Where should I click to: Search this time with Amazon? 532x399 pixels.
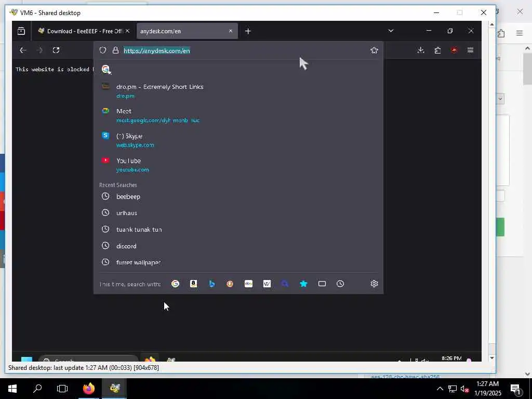tap(193, 284)
